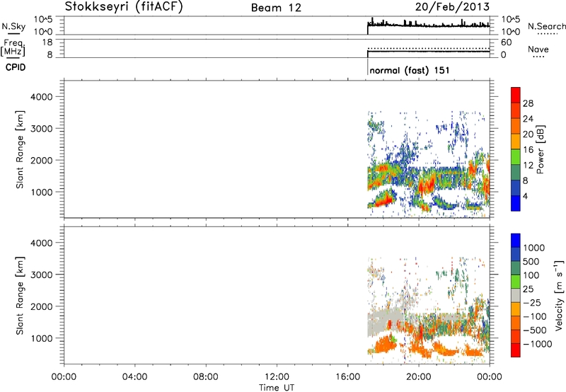Screen dimensions: 566x392
Task: Click the '60' tick on Nave axis
Action: pos(506,42)
